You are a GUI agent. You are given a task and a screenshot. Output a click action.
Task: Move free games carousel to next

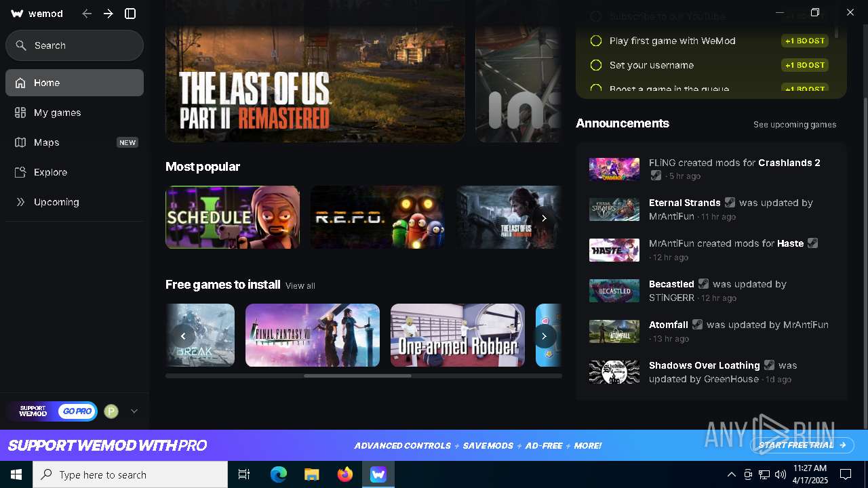544,336
